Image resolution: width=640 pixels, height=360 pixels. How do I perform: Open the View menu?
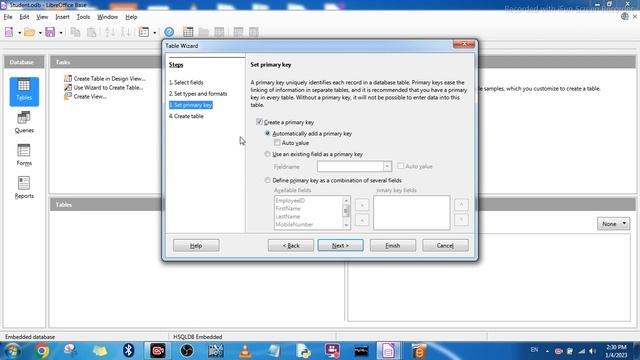(42, 17)
